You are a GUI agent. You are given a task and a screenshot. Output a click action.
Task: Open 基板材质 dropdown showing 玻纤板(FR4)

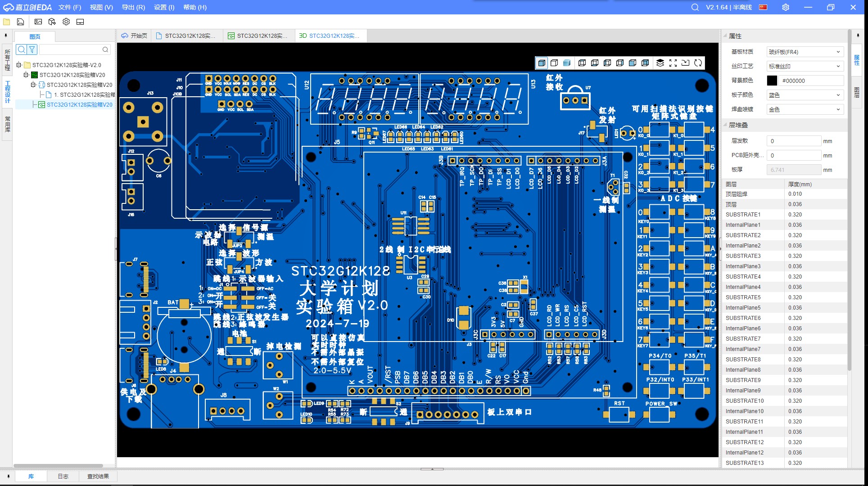pyautogui.click(x=805, y=52)
